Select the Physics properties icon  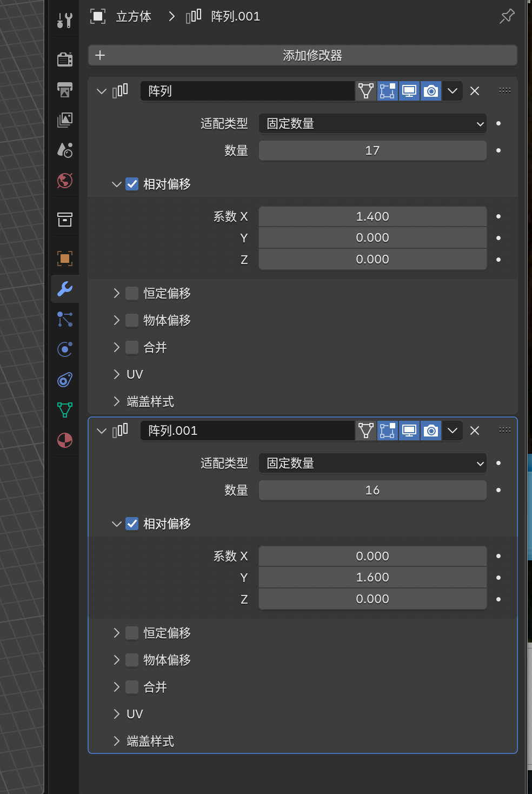tap(65, 349)
